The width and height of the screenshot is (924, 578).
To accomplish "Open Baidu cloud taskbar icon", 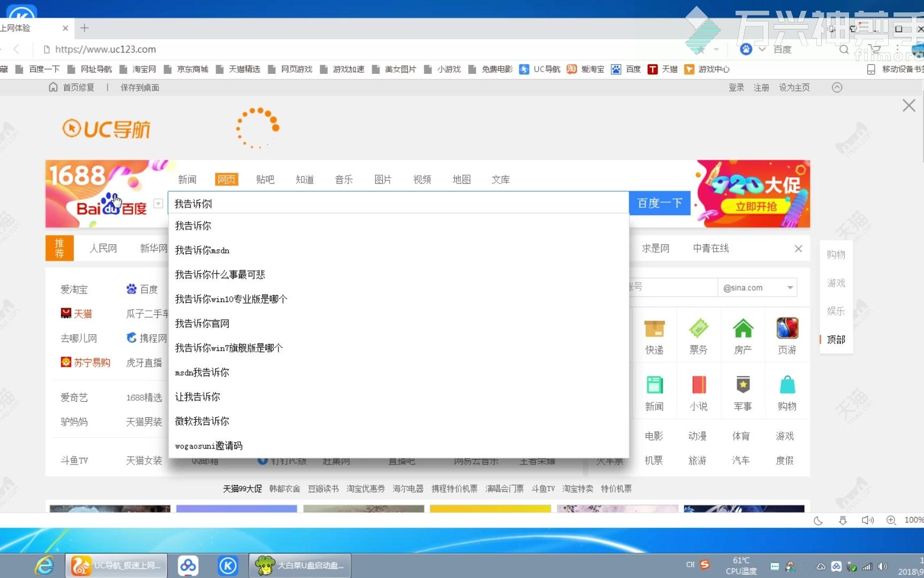I will pos(188,566).
